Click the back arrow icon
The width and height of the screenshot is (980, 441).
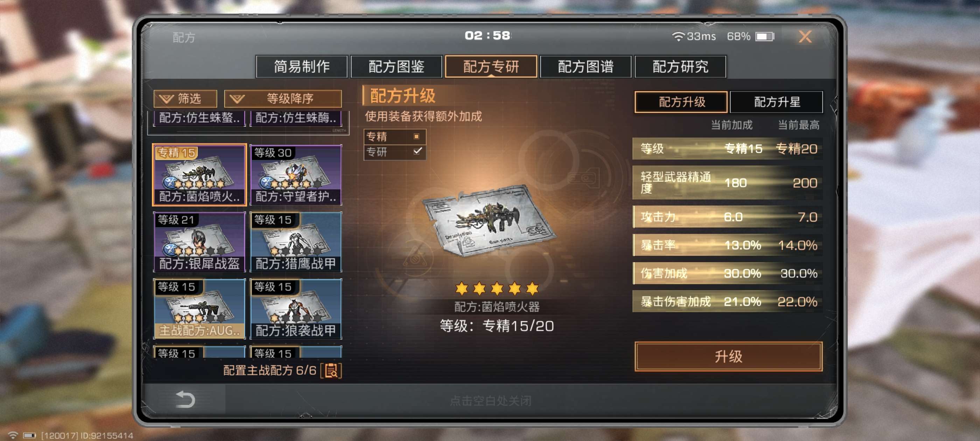(x=185, y=399)
